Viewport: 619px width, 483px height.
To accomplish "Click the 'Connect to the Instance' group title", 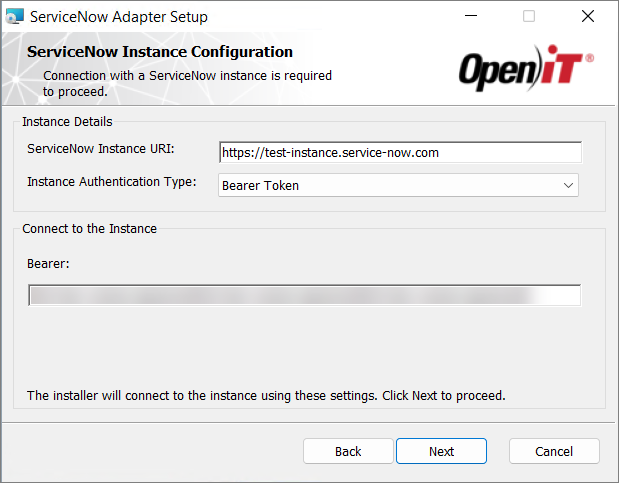I will pos(90,229).
